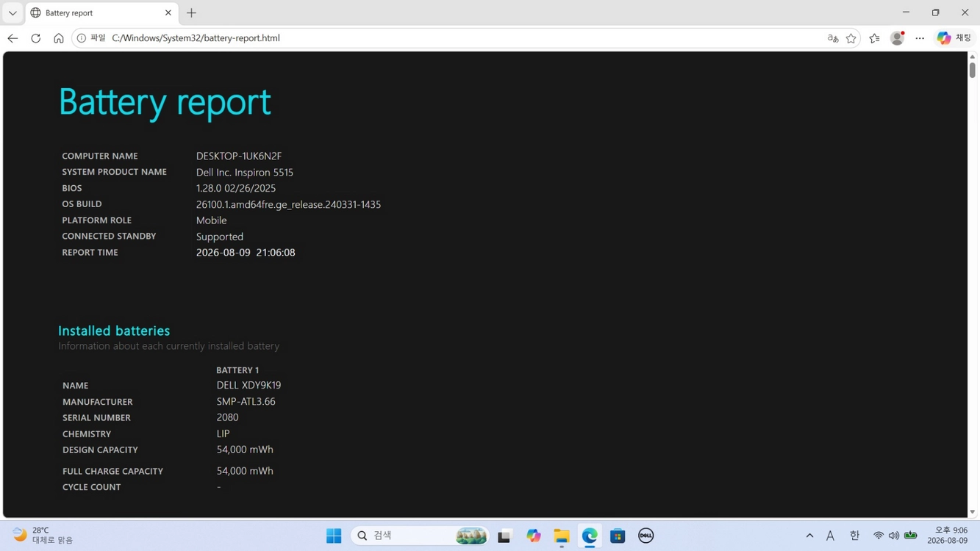Select OS build value 26100.1.amd64fre text
Screen dimensions: 980x551
288,204
